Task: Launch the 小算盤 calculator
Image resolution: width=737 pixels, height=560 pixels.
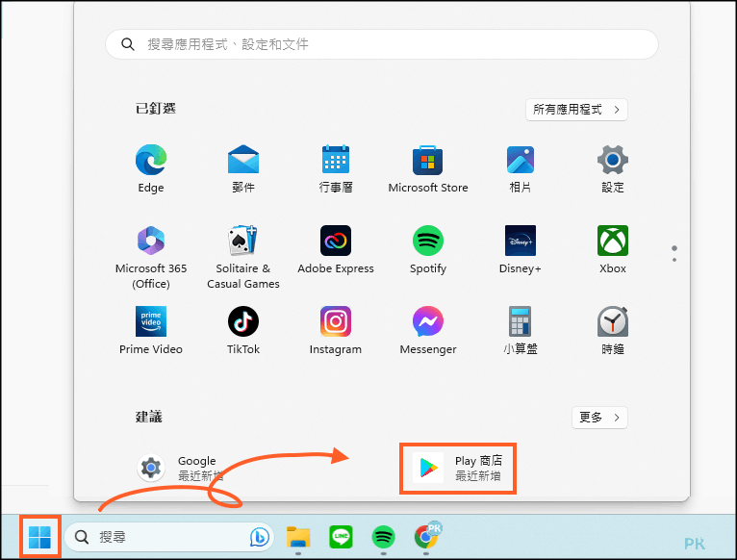Action: (x=520, y=331)
